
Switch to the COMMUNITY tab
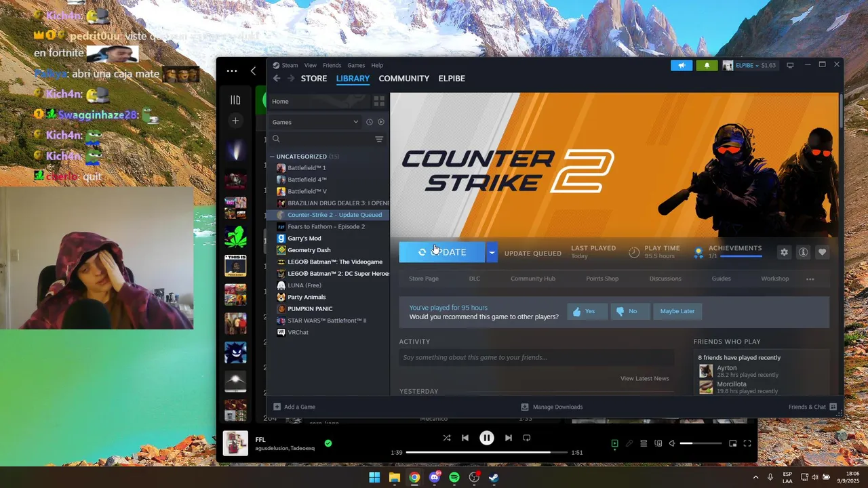(403, 79)
